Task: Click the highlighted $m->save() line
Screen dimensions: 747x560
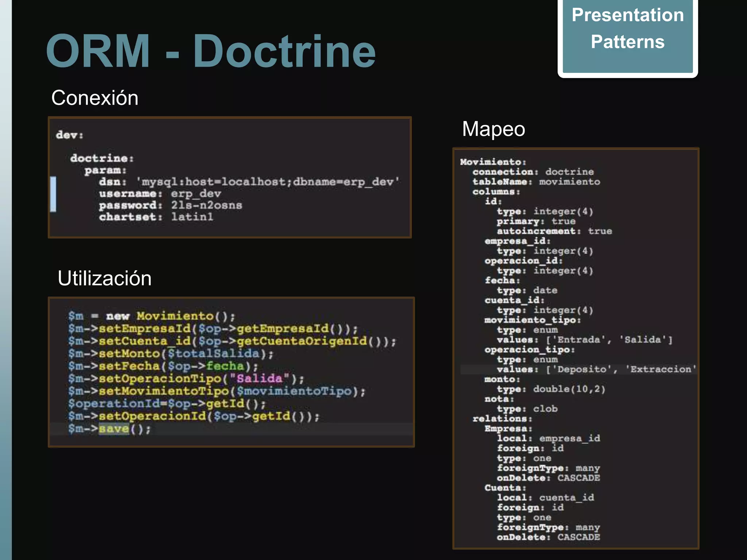Action: 109,429
